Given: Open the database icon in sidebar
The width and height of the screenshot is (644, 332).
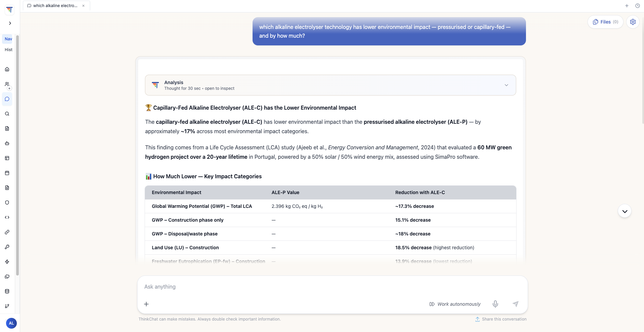Looking at the screenshot, I should (x=7, y=291).
